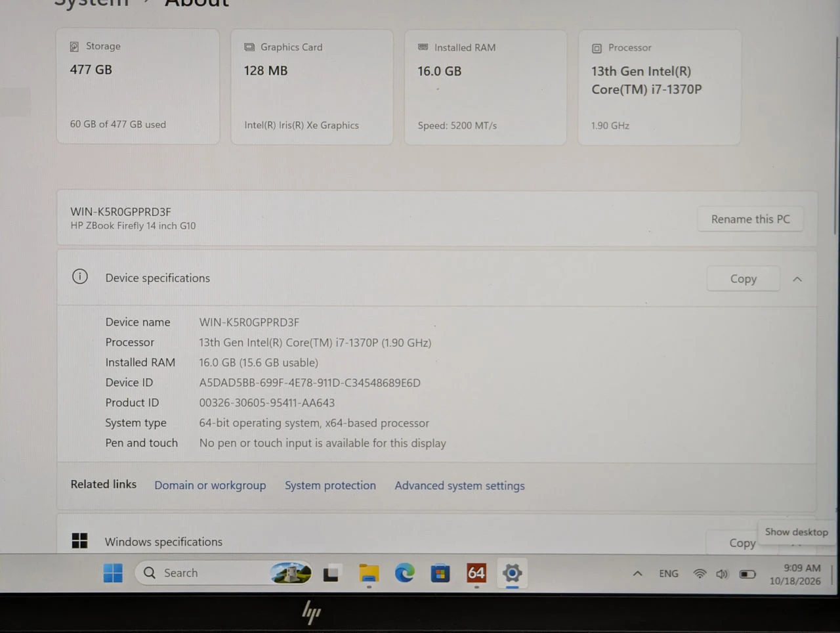Show hidden system tray icons

637,573
